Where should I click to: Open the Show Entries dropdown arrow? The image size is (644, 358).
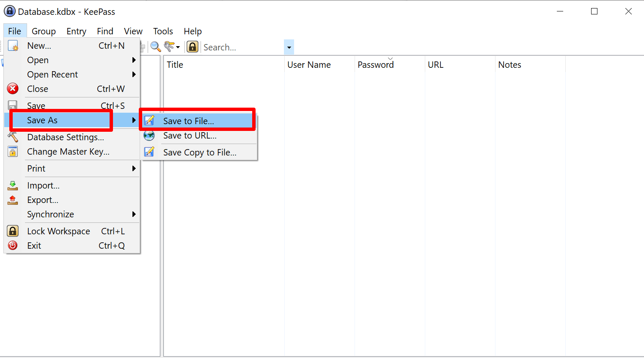(x=178, y=47)
